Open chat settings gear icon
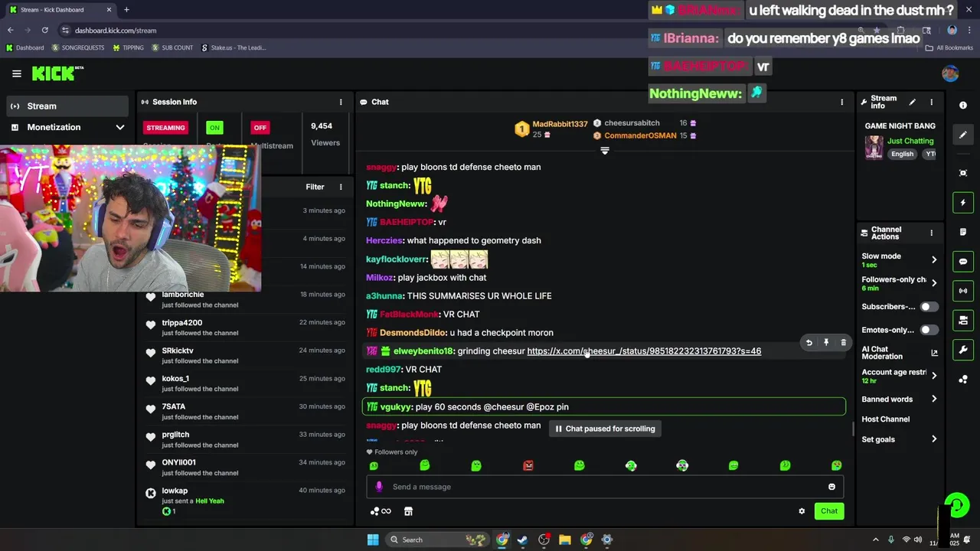 802,511
